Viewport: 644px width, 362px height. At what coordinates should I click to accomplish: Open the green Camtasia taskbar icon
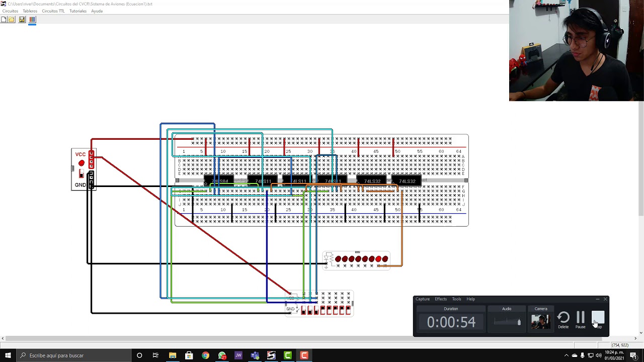coord(288,355)
